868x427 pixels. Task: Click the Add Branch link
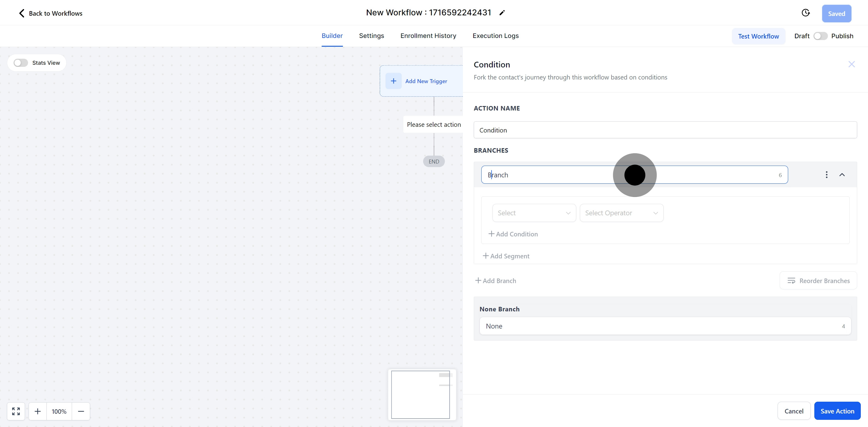pos(495,281)
